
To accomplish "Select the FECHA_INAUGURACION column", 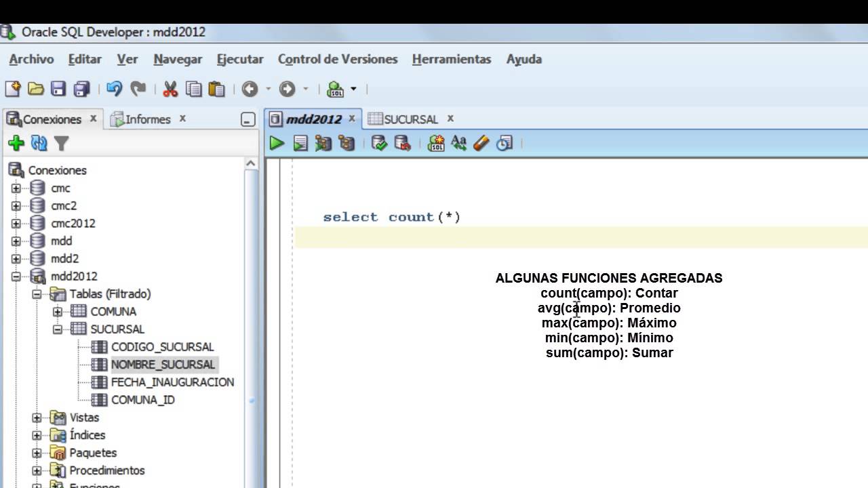I will [173, 382].
